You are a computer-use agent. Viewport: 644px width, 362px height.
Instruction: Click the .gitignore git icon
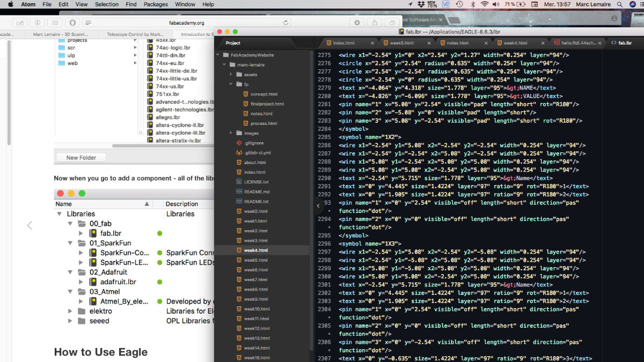(239, 143)
